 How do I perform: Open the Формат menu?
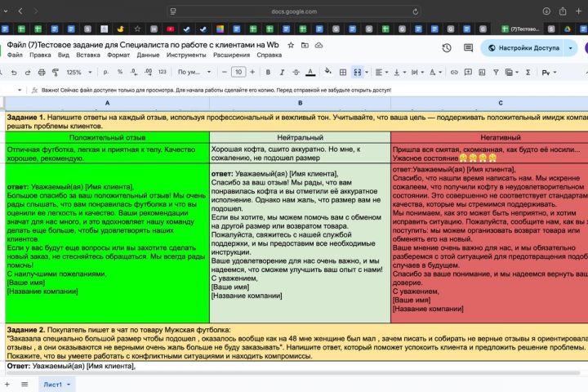[x=118, y=56]
